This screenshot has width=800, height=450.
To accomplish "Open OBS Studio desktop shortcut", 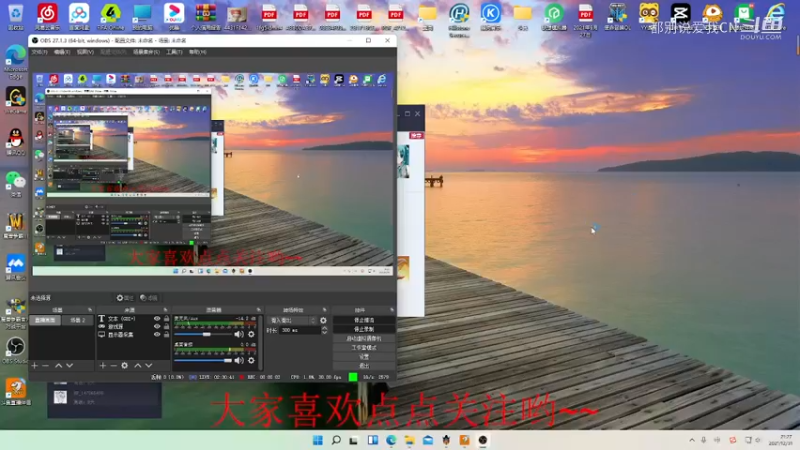I will (x=15, y=350).
